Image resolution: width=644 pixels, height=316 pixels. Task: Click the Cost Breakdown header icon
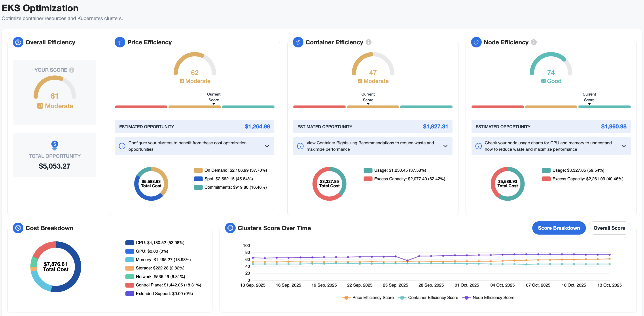pos(18,228)
